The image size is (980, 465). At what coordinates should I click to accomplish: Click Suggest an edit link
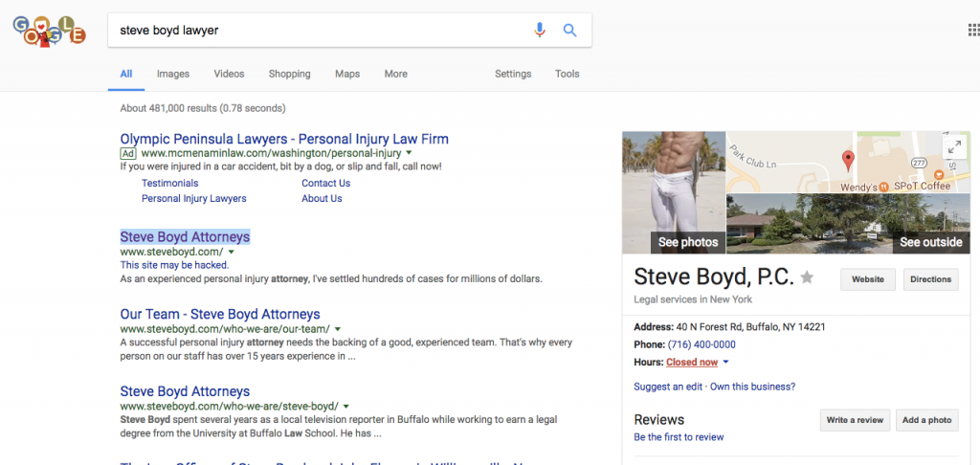pyautogui.click(x=668, y=387)
